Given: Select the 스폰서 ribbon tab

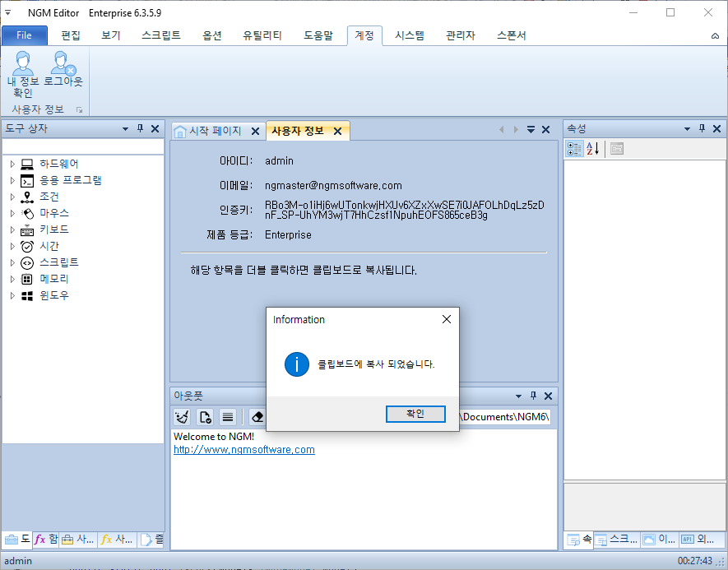Looking at the screenshot, I should pos(512,35).
